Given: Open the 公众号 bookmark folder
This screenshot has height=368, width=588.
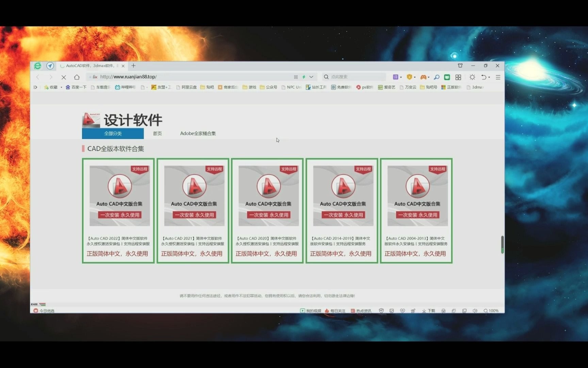Looking at the screenshot, I should tap(268, 87).
